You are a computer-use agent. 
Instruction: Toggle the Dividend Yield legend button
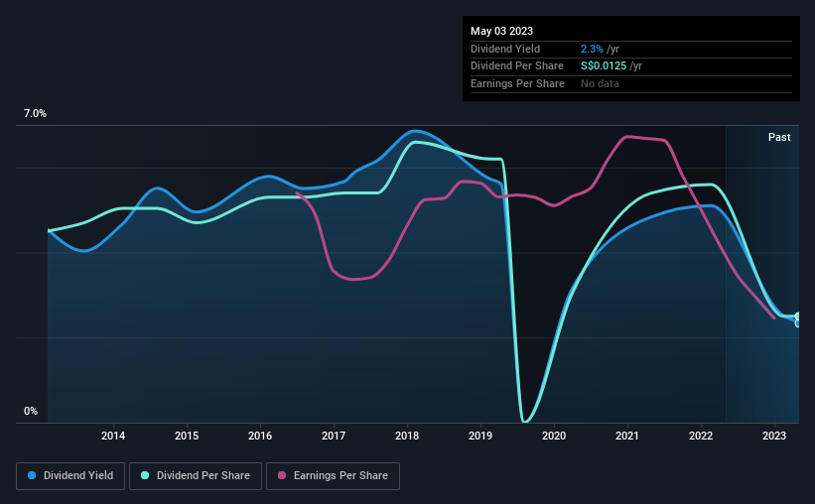tap(70, 476)
